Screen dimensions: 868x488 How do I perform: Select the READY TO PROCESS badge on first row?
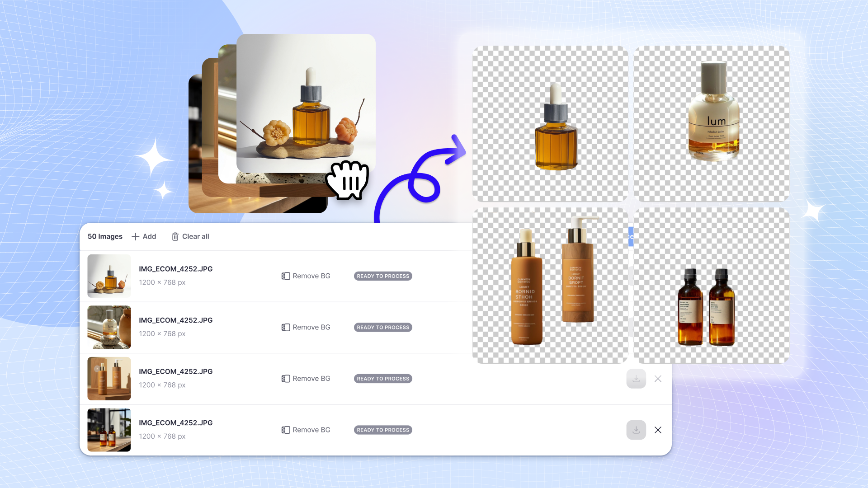click(383, 276)
